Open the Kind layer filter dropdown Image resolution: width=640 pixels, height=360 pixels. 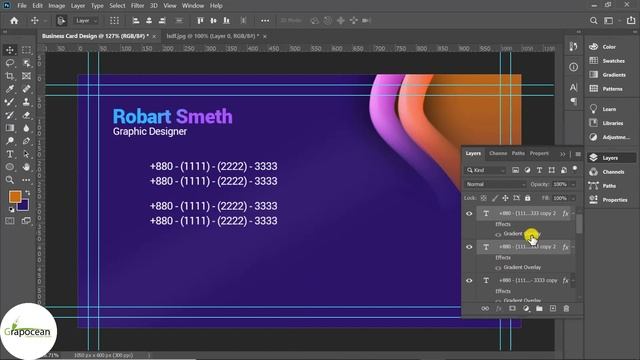(x=486, y=170)
